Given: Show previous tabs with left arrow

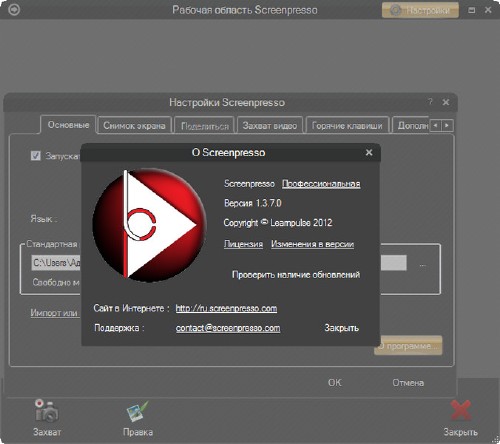Looking at the screenshot, I should 435,125.
